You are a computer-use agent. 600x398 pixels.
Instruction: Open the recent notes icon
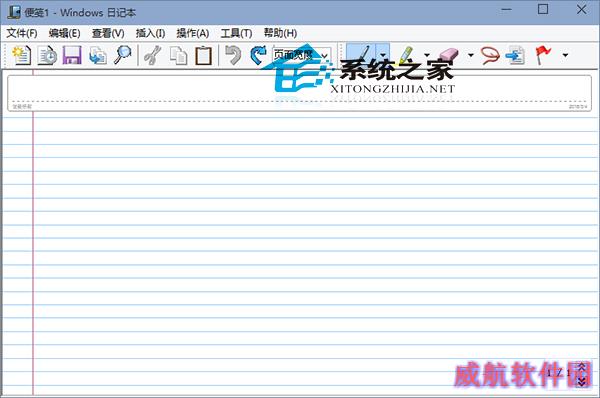point(47,55)
